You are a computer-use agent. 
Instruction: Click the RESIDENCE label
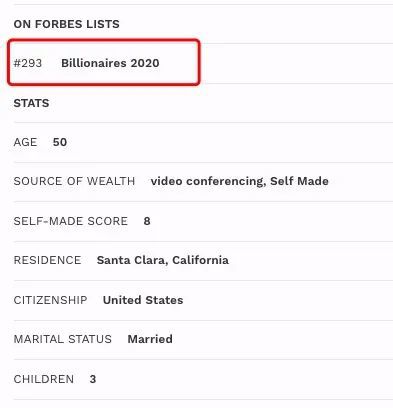pos(47,260)
